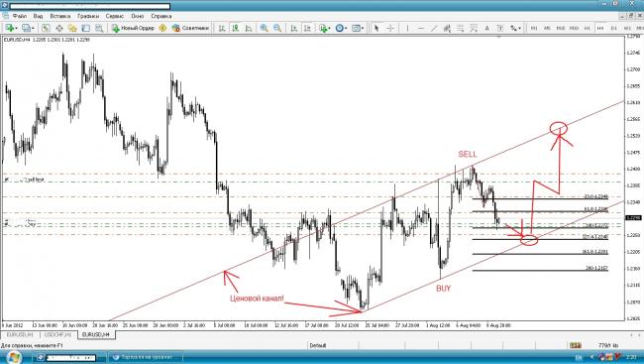Expand the new chart dropdown arrow
The height and width of the screenshot is (364, 644).
(16, 28)
